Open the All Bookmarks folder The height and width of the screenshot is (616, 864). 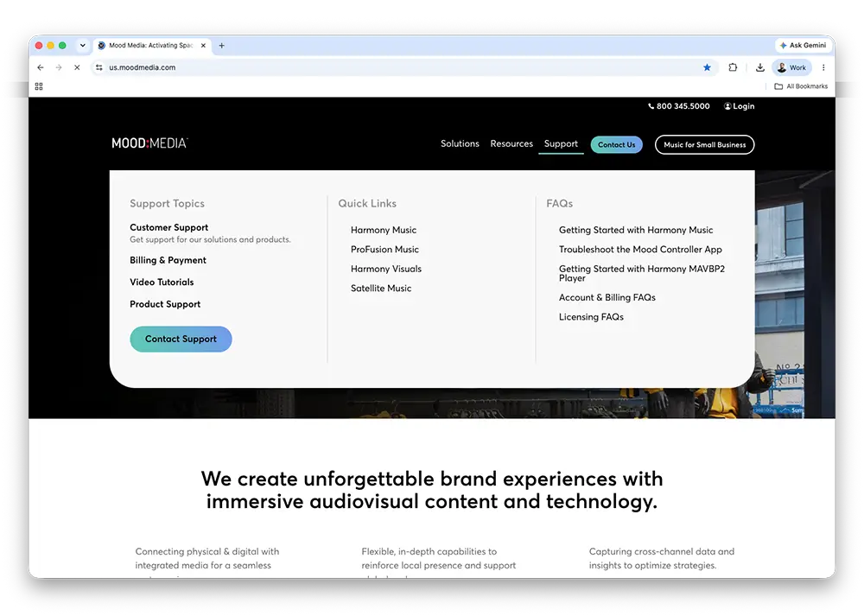pyautogui.click(x=801, y=86)
